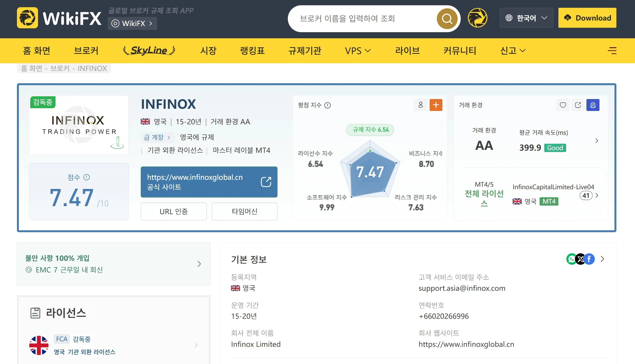Click the globe language icon
The height and width of the screenshot is (364, 635).
coord(509,18)
